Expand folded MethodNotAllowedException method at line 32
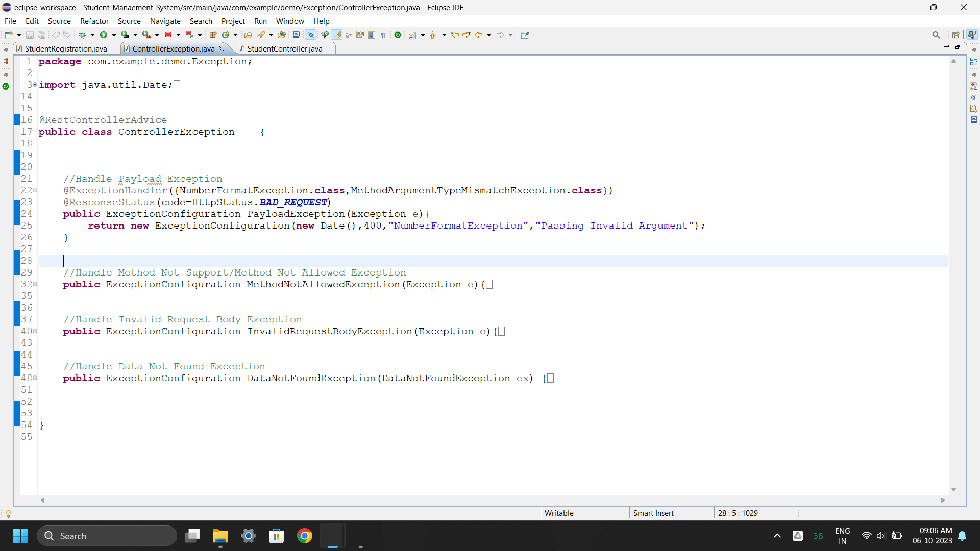This screenshot has width=980, height=551. pos(35,284)
